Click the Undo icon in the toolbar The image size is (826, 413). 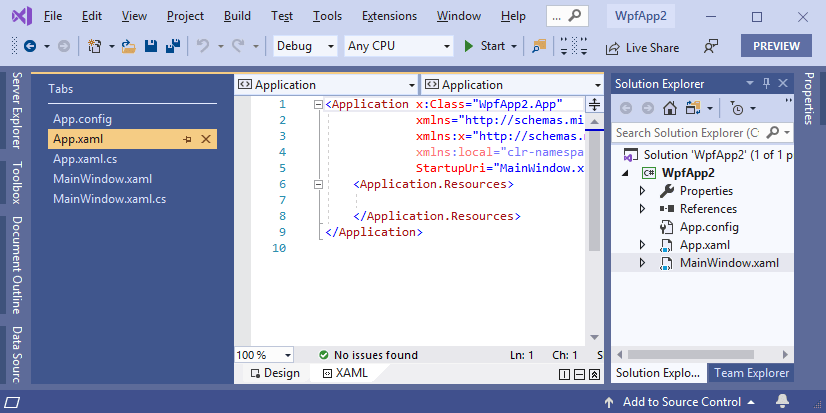click(203, 46)
